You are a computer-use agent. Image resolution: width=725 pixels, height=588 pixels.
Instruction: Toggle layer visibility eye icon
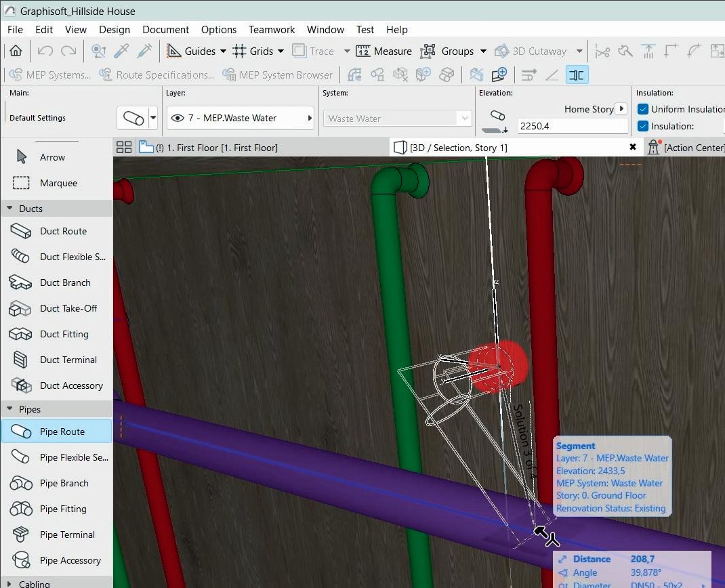click(178, 118)
